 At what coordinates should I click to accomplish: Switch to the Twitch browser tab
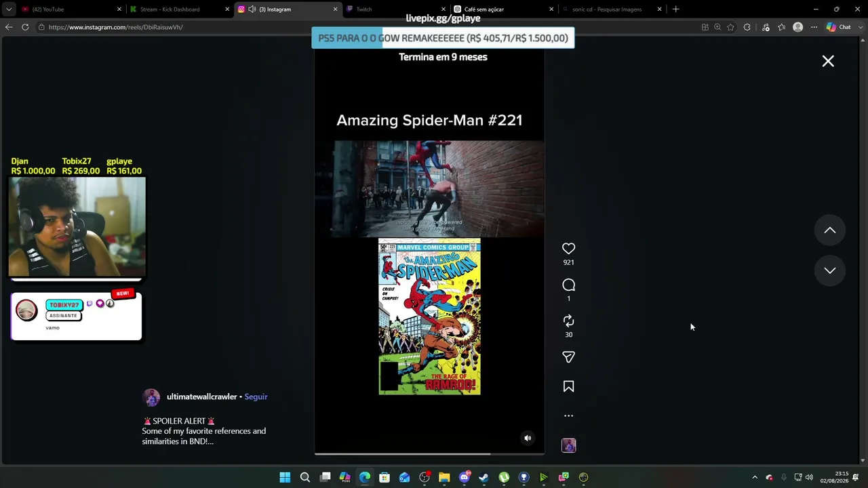[395, 9]
